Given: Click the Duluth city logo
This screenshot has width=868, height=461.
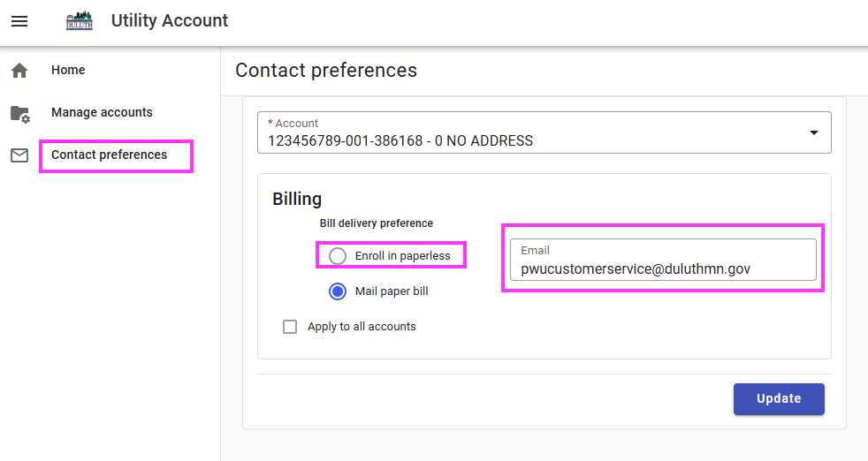Looking at the screenshot, I should [80, 21].
